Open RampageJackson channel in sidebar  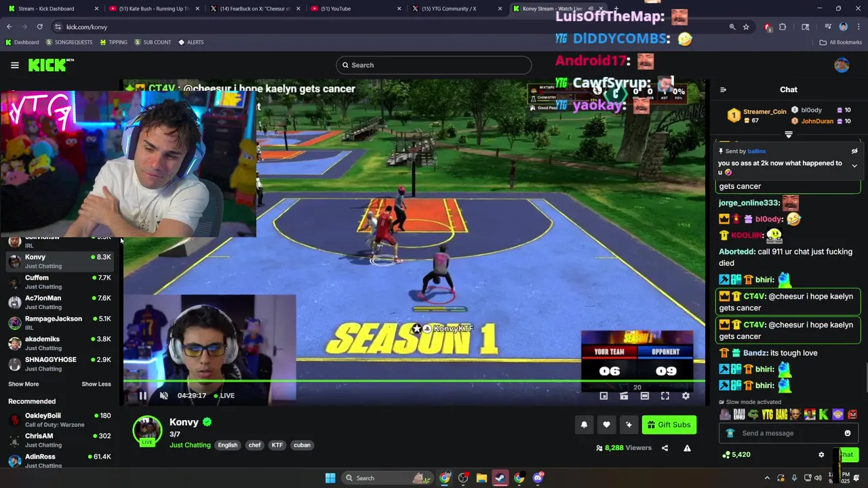(x=60, y=323)
